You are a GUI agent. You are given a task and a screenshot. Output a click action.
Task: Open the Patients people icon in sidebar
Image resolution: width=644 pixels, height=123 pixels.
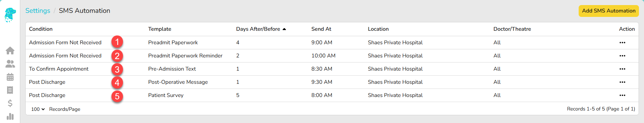tap(10, 64)
